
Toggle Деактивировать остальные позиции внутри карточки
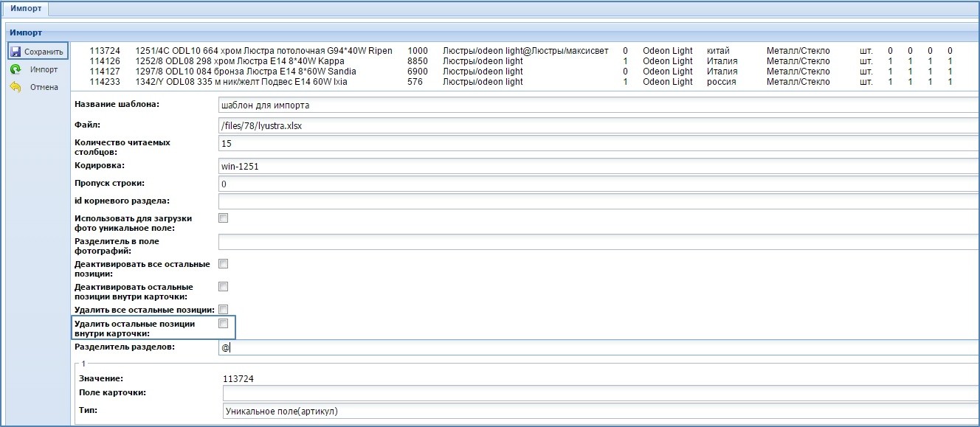pyautogui.click(x=224, y=286)
